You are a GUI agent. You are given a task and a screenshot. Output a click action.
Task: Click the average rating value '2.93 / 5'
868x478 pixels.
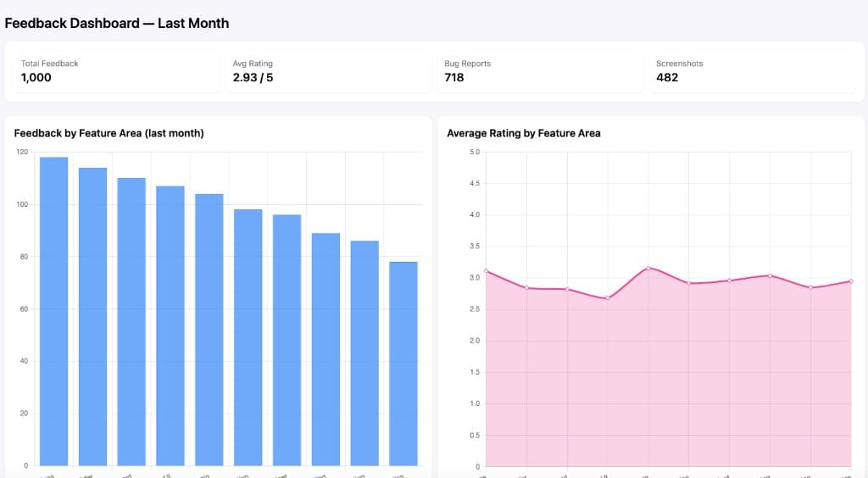tap(253, 77)
